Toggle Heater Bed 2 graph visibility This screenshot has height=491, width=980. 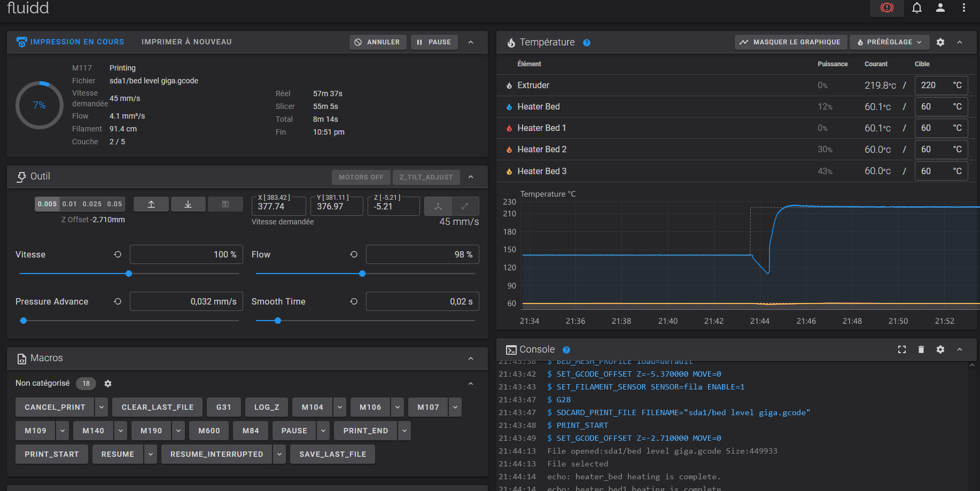[509, 150]
